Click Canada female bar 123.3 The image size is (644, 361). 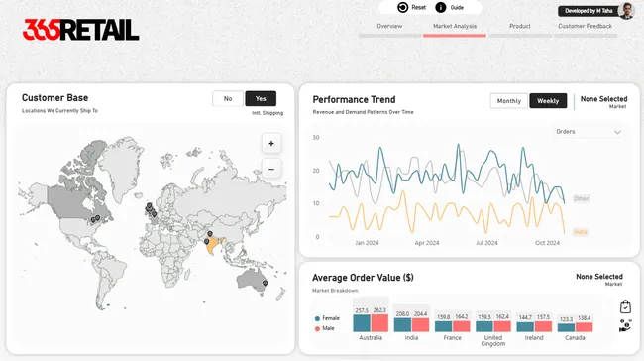(566, 327)
